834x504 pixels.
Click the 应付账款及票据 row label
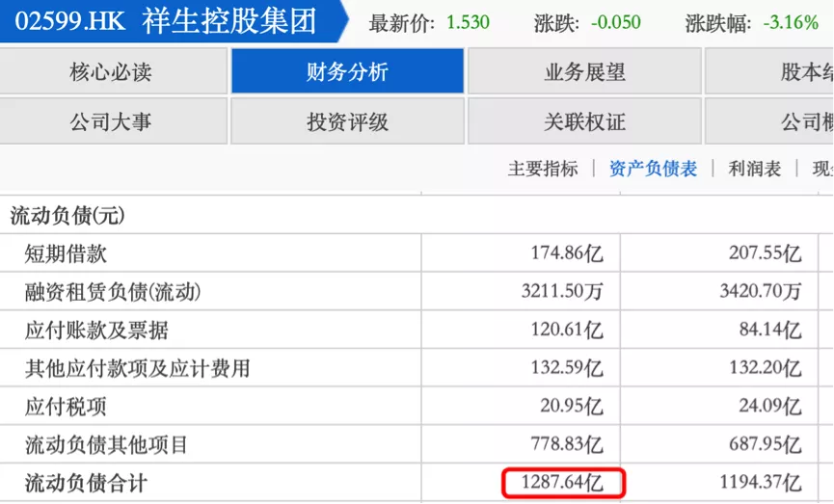point(96,331)
